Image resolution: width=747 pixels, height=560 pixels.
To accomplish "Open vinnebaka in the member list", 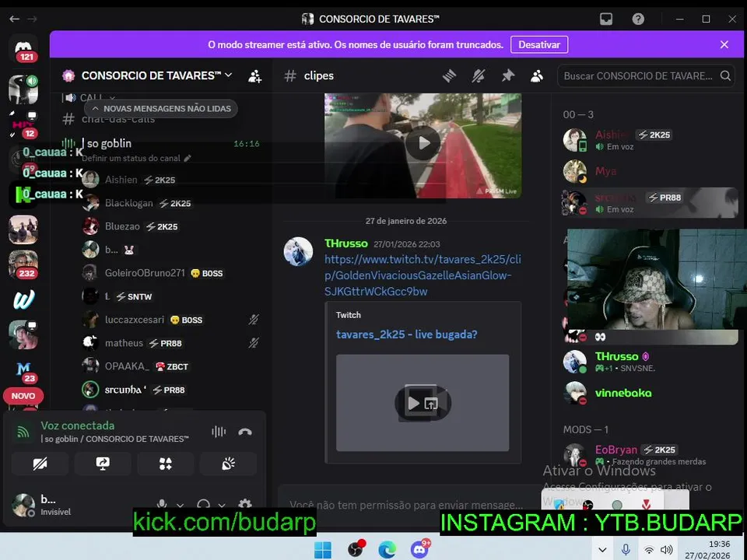I will pyautogui.click(x=650, y=393).
